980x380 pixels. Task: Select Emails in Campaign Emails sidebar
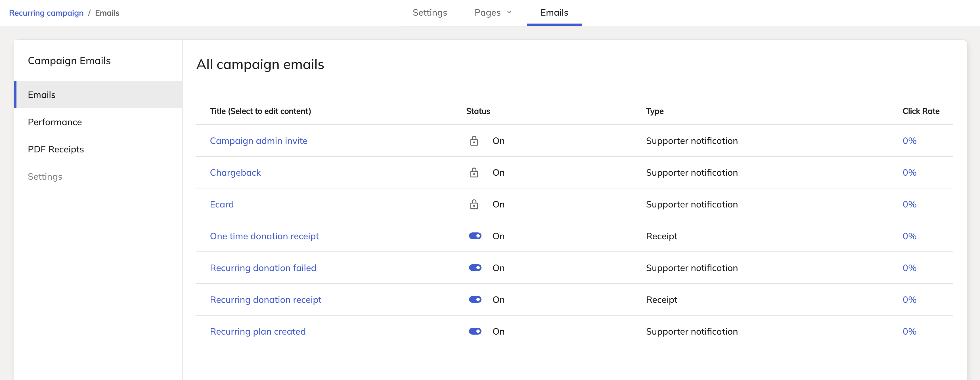41,95
